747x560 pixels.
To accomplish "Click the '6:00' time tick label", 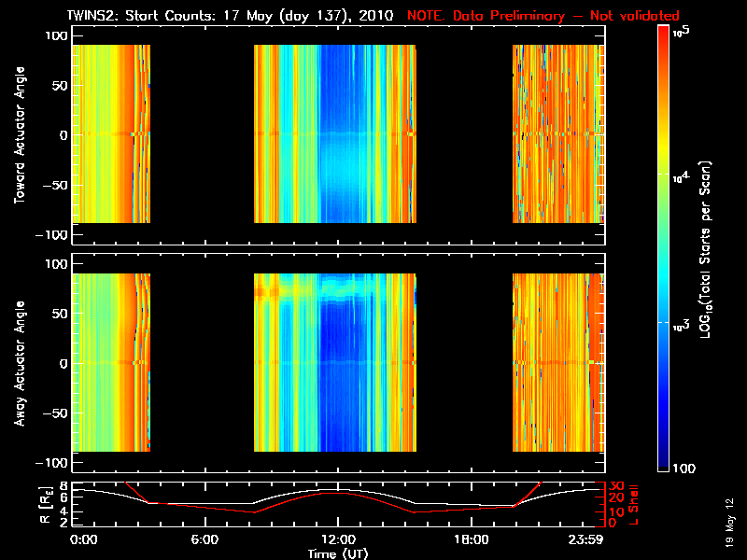I will [204, 539].
